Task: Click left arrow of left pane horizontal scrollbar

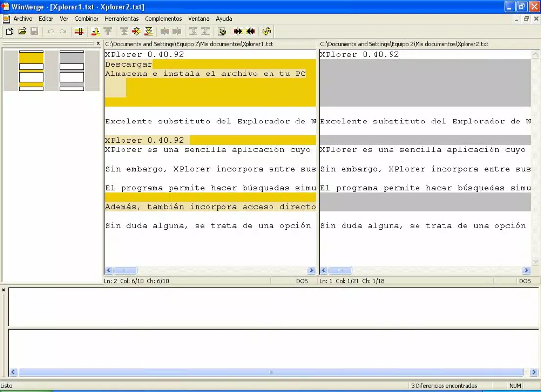Action: tap(109, 270)
